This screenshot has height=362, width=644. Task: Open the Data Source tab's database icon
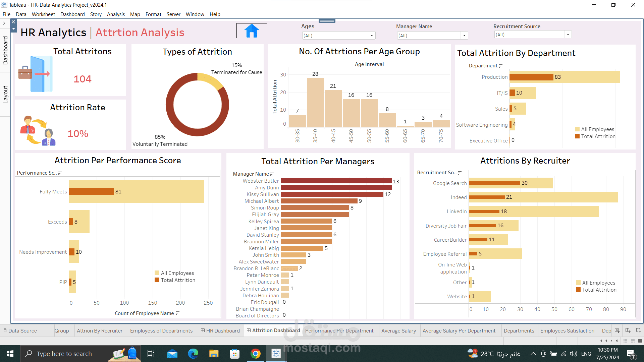[x=5, y=330]
